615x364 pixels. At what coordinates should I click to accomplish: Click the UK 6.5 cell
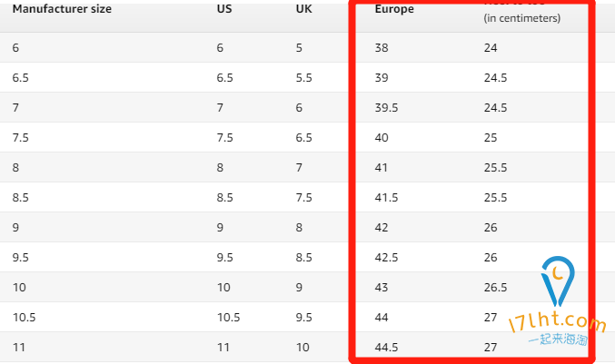click(x=304, y=138)
